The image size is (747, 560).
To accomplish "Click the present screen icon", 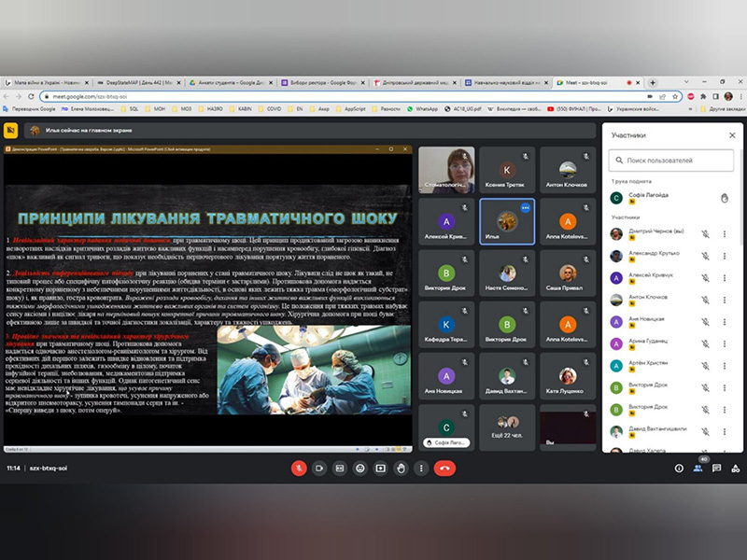I will (x=380, y=468).
